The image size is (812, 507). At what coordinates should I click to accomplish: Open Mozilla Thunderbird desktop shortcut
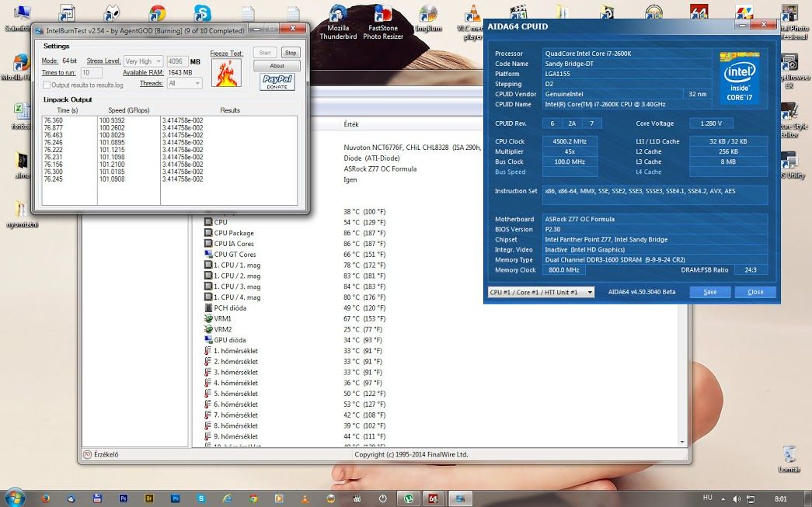click(338, 22)
